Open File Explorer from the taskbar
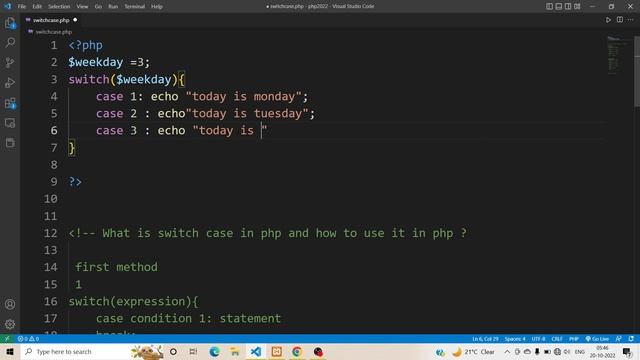Screen dimensions: 640x360 click(x=235, y=352)
